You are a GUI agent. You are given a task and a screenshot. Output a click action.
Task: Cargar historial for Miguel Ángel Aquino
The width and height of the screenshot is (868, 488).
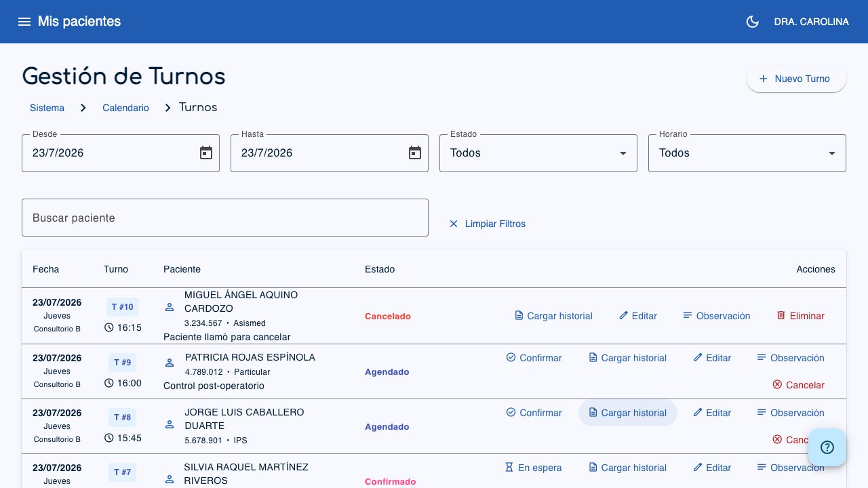click(x=553, y=316)
